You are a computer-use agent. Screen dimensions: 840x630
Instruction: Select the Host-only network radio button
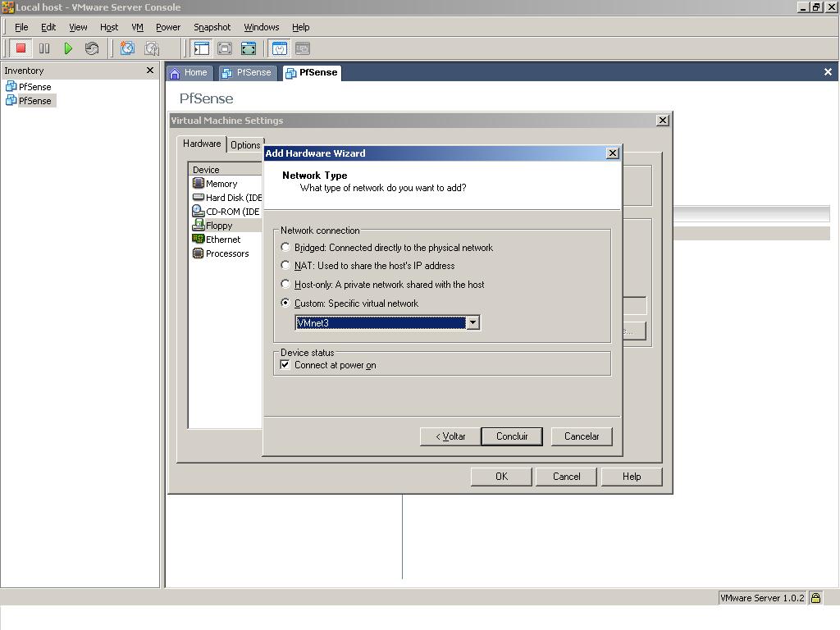click(285, 284)
